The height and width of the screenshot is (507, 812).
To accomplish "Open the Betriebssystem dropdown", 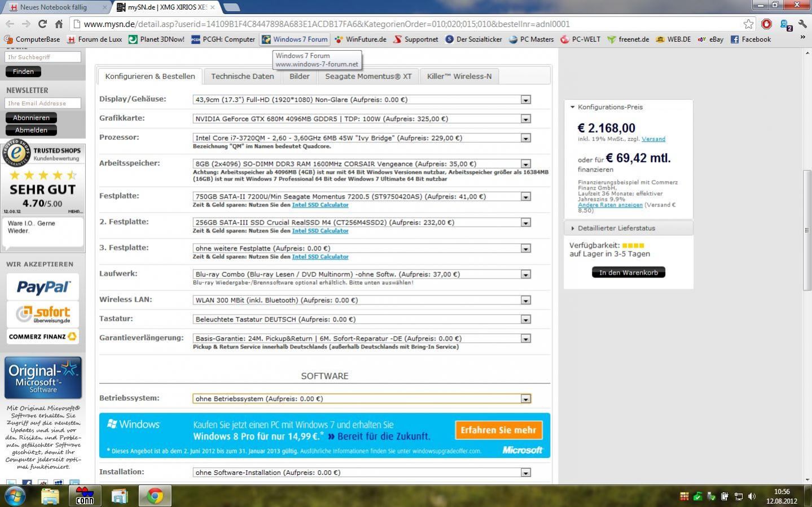I will click(x=362, y=398).
